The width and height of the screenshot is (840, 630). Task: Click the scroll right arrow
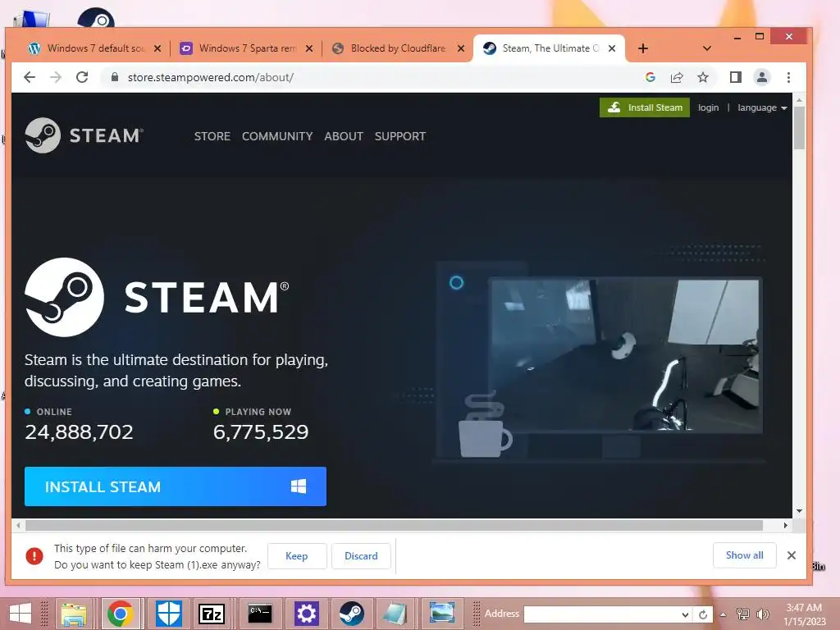coord(785,526)
